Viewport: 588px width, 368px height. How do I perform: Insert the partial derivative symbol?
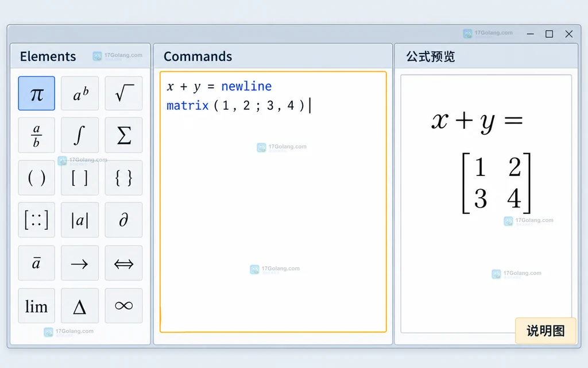point(124,220)
